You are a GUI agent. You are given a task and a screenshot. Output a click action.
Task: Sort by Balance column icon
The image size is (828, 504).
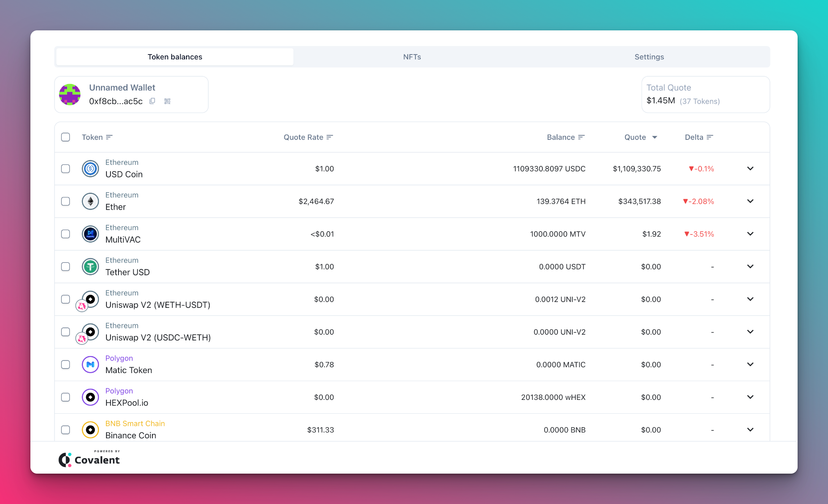point(581,137)
